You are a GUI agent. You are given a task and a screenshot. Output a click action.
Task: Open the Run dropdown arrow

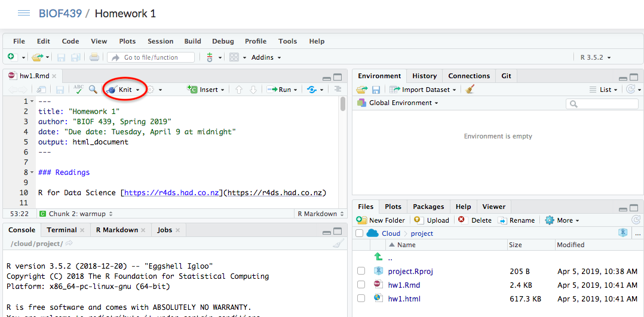pos(295,90)
